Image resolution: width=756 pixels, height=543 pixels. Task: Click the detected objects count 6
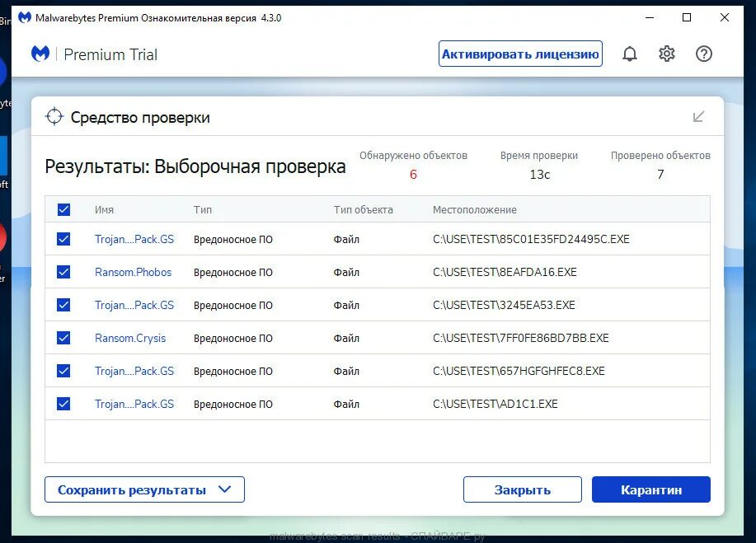[x=413, y=175]
